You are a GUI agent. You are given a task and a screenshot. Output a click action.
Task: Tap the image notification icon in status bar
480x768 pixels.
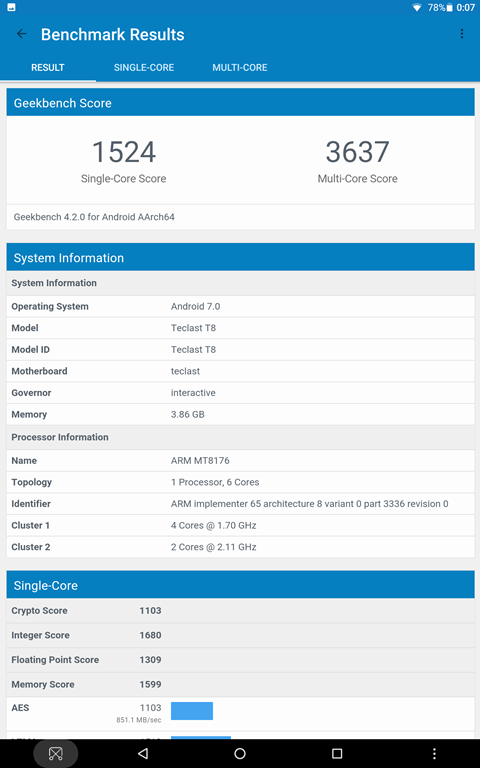tap(11, 7)
